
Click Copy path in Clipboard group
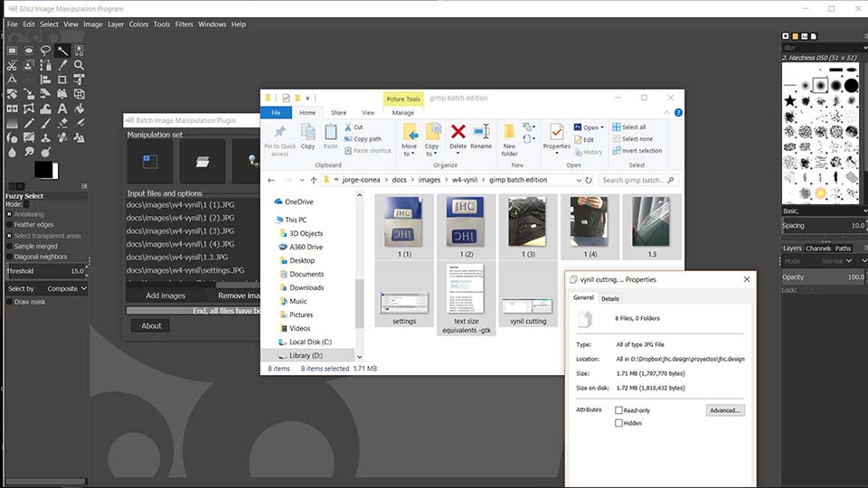point(363,139)
